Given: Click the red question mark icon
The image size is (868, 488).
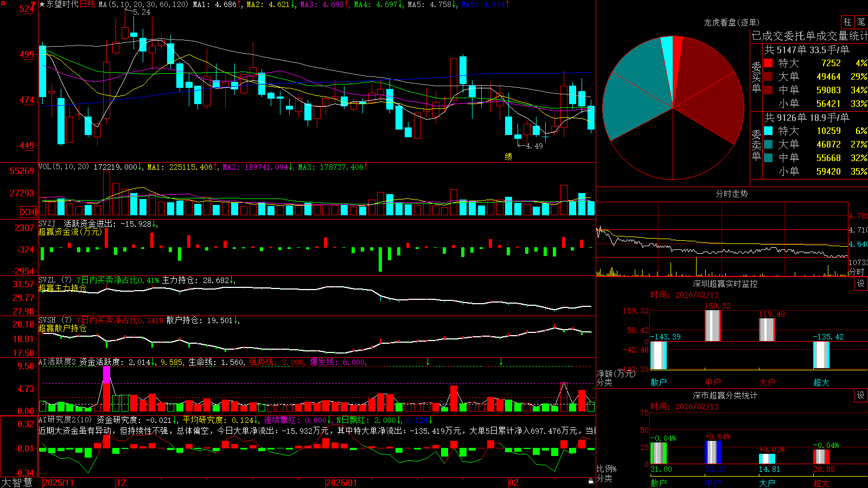Looking at the screenshot, I should coord(33,4).
